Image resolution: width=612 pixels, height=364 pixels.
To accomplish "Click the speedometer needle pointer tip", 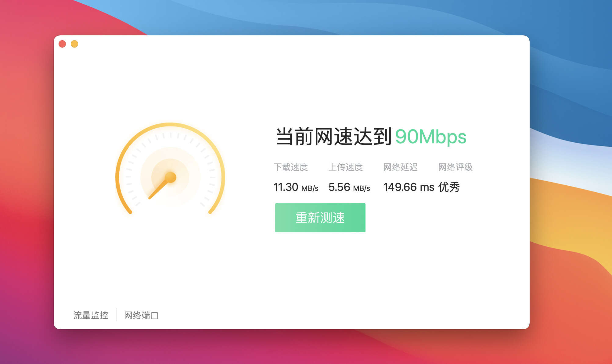I will (x=150, y=198).
